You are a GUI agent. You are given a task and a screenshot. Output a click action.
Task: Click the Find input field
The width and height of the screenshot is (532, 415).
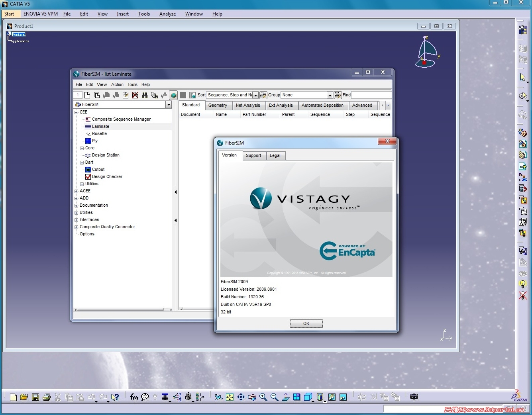(x=371, y=95)
